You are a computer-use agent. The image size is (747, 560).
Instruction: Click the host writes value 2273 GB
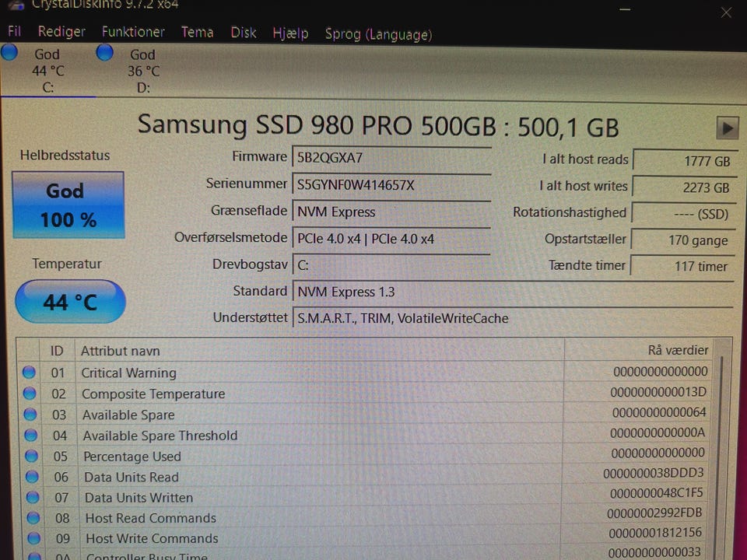pos(685,187)
